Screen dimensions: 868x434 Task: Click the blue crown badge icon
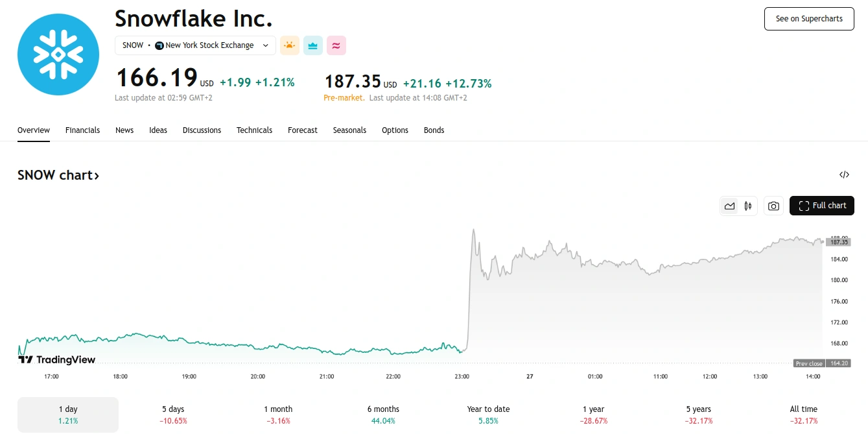click(313, 45)
